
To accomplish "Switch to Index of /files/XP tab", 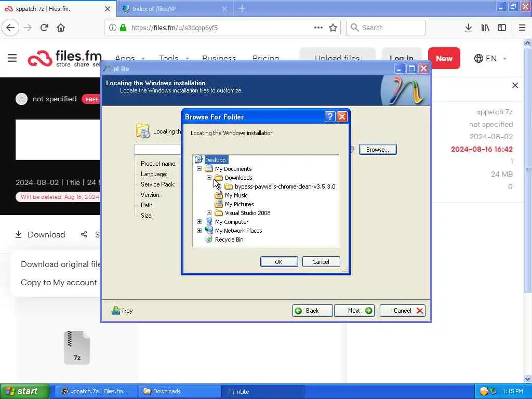I will click(175, 8).
